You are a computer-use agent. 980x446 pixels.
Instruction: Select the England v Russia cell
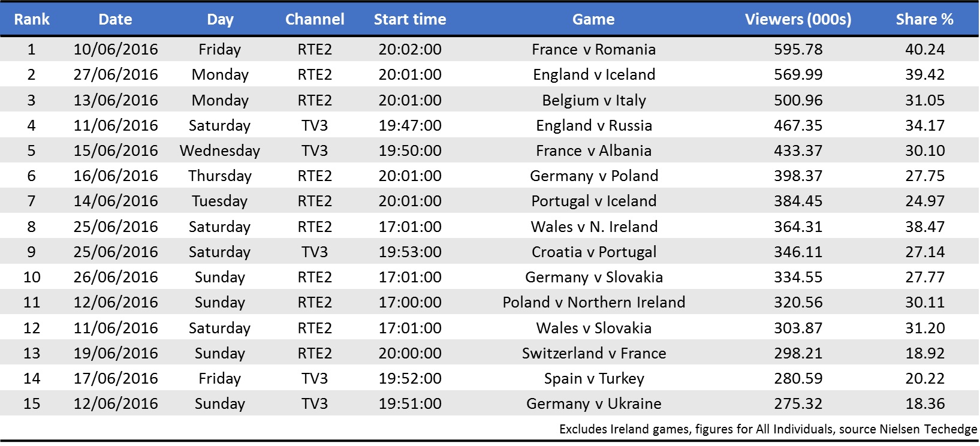[593, 125]
